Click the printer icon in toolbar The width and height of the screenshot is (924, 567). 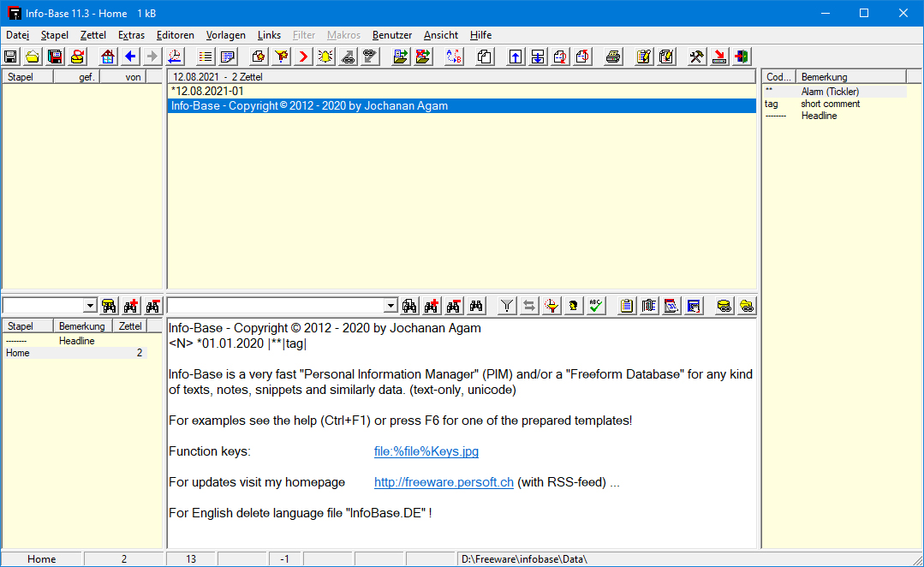tap(613, 57)
